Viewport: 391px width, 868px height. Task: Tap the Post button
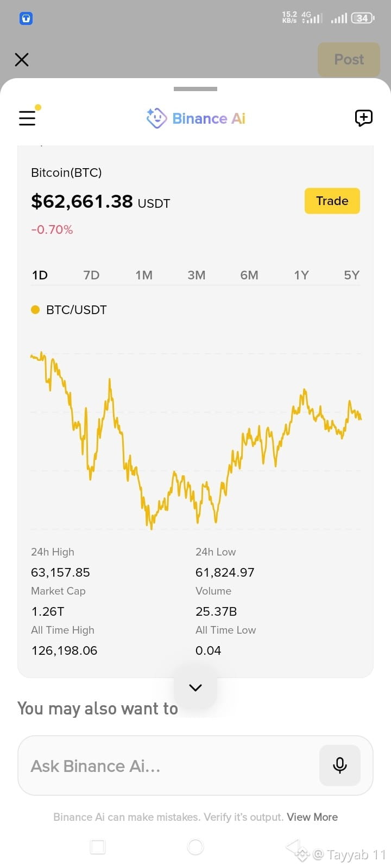pos(349,59)
